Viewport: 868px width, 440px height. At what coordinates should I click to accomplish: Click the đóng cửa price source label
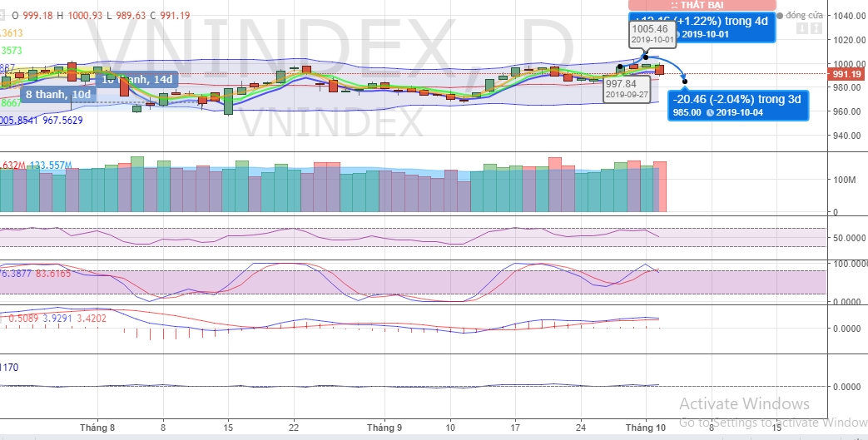(805, 16)
